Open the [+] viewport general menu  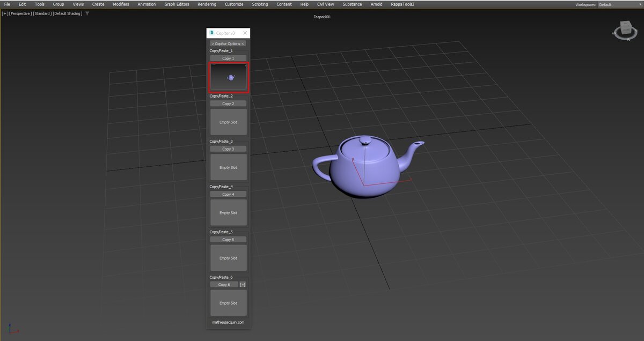click(x=5, y=13)
